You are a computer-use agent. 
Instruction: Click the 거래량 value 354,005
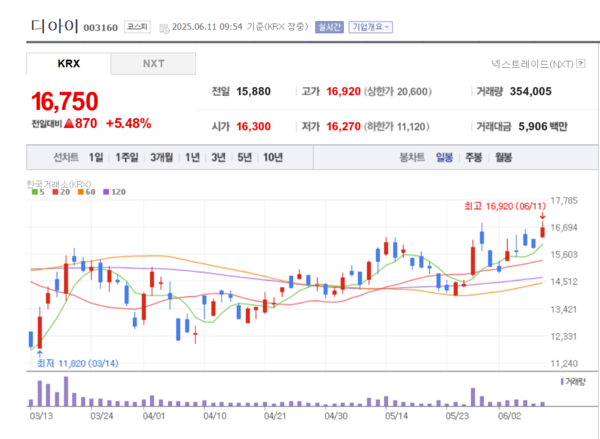531,91
